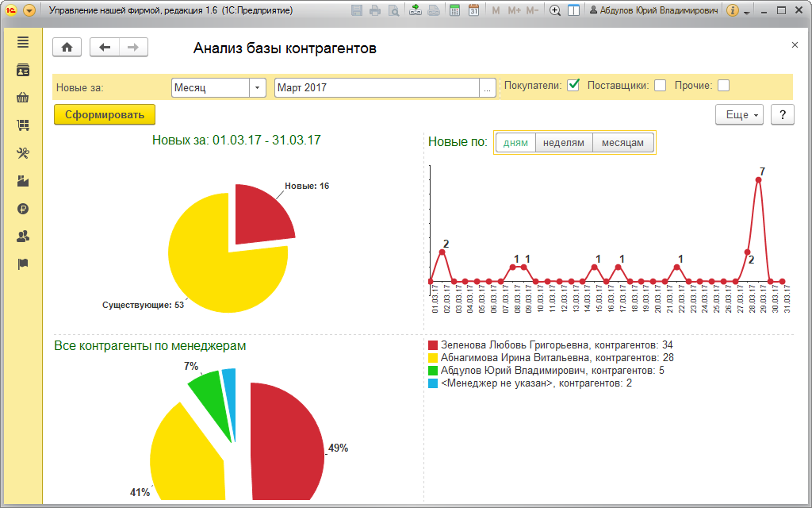Enable the Прочие checkbox
Screen dimensions: 812x508
[723, 86]
